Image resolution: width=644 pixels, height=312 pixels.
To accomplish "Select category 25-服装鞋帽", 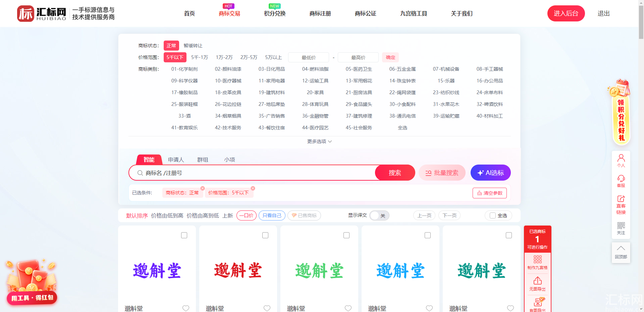I will (184, 104).
